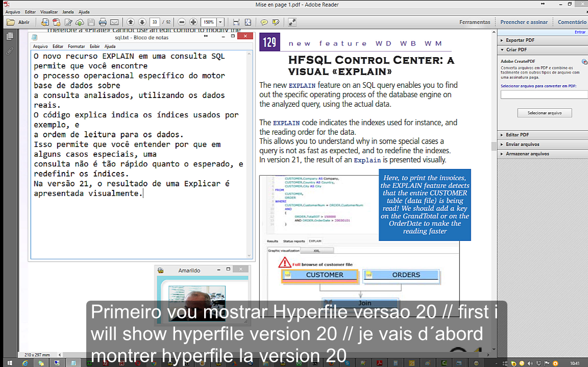Open the Arquivo menu in Adobe Reader
588x367 pixels.
pyautogui.click(x=13, y=12)
